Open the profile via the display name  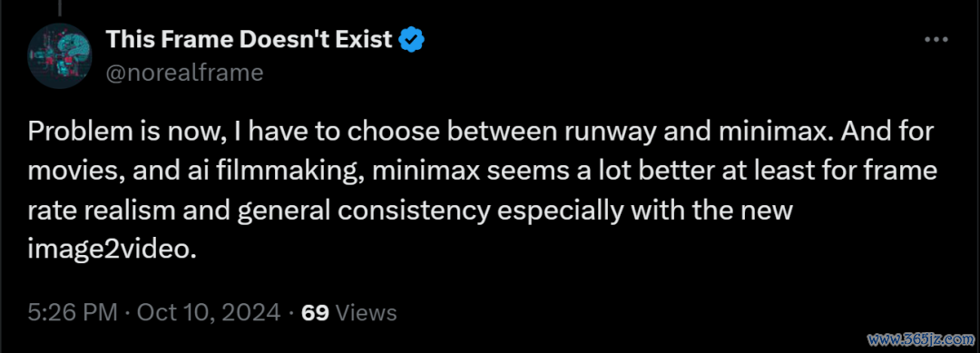[249, 39]
